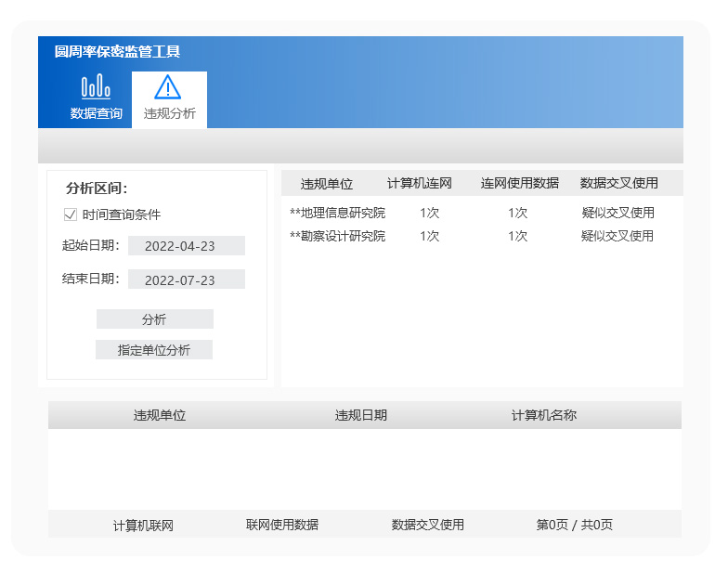This screenshot has height=572, width=728.
Task: Switch to the 数据查询 tab label
Action: coord(97,113)
